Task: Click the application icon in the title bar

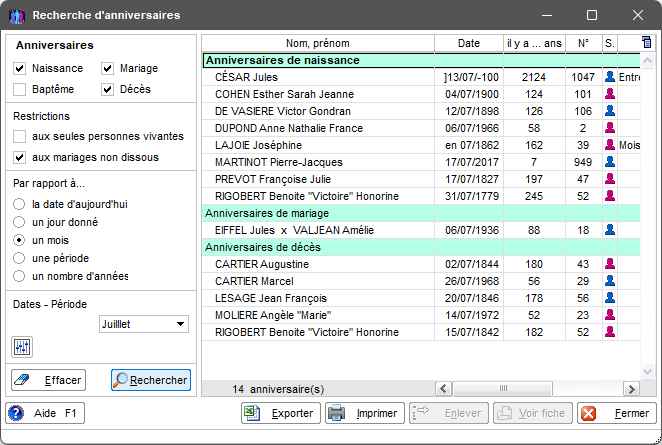Action: tap(17, 16)
